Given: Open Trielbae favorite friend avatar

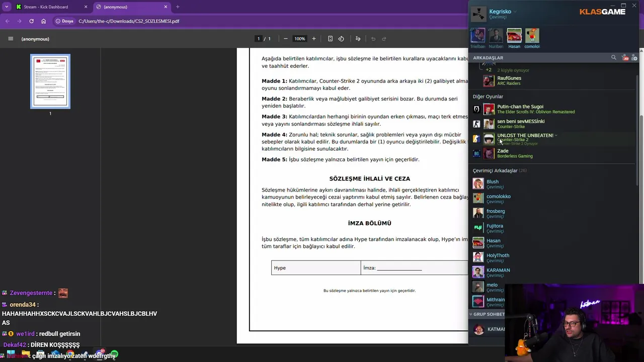Looking at the screenshot, I should coord(477,35).
